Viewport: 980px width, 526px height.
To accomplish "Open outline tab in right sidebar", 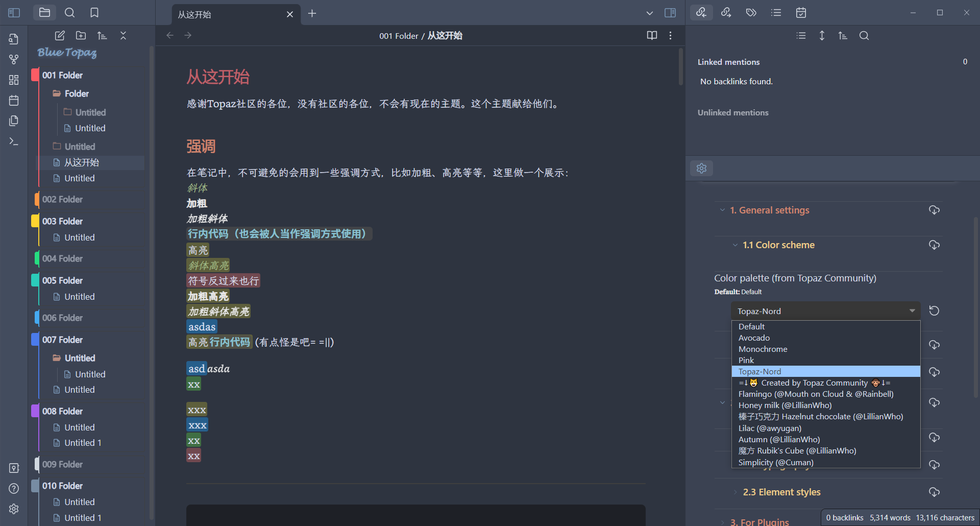I will (x=776, y=13).
